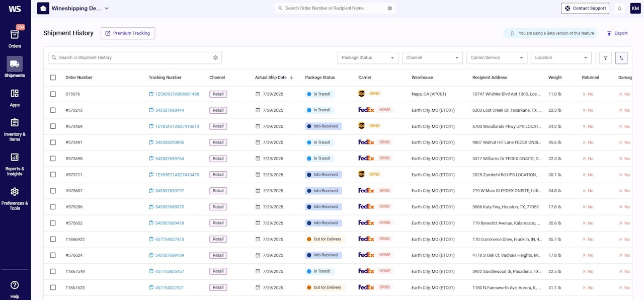The width and height of the screenshot is (644, 300).
Task: Click the notifications bell icon
Action: (x=619, y=8)
